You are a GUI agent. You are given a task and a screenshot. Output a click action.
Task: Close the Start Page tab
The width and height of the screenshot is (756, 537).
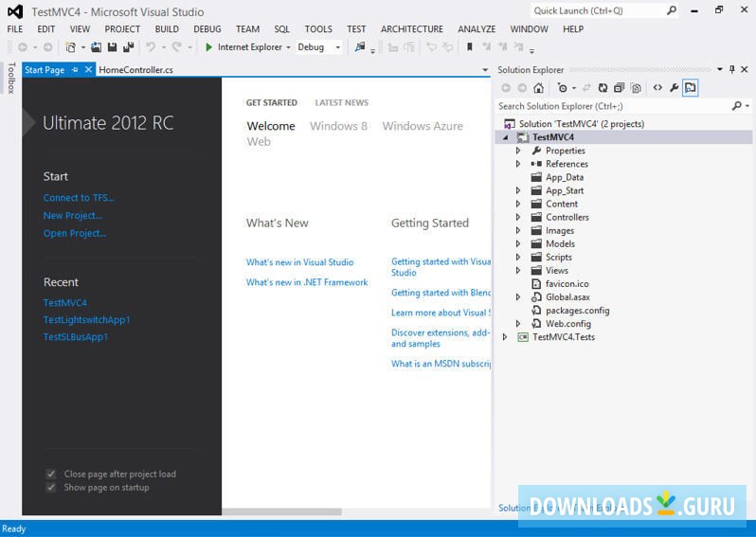point(88,70)
